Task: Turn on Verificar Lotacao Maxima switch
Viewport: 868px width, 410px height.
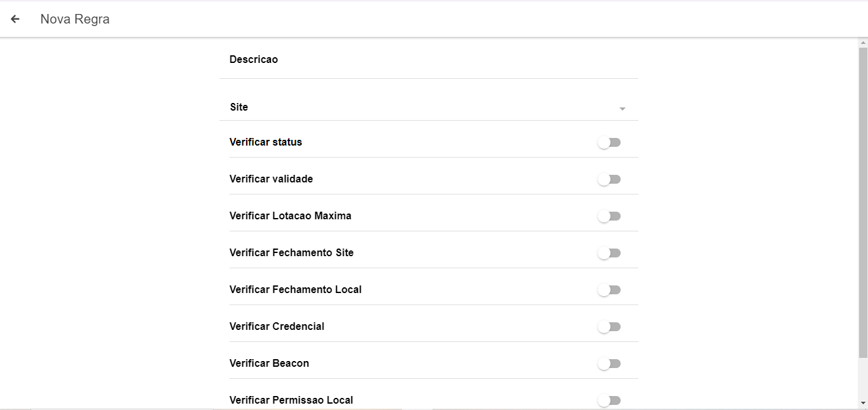Action: click(609, 216)
